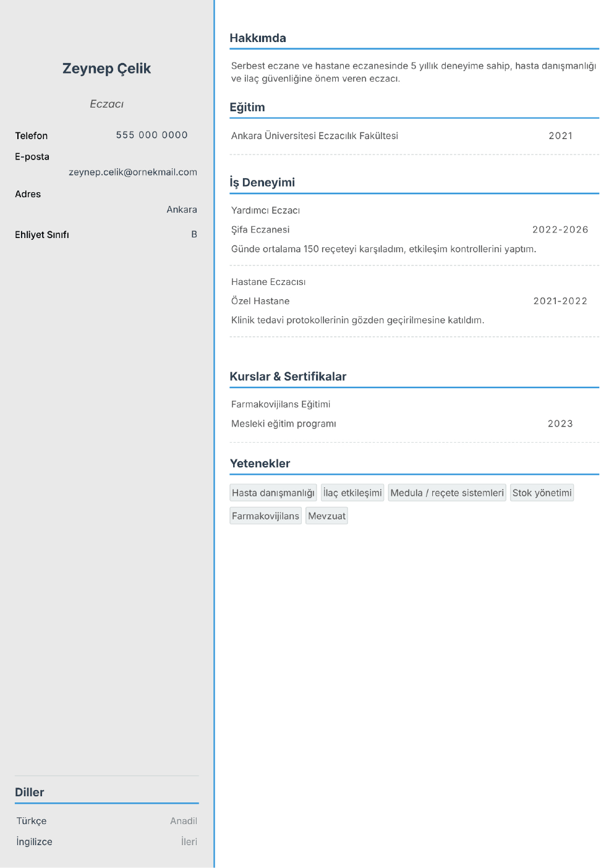
Task: Click the employer name Şifa Eczanesi
Action: 260,229
